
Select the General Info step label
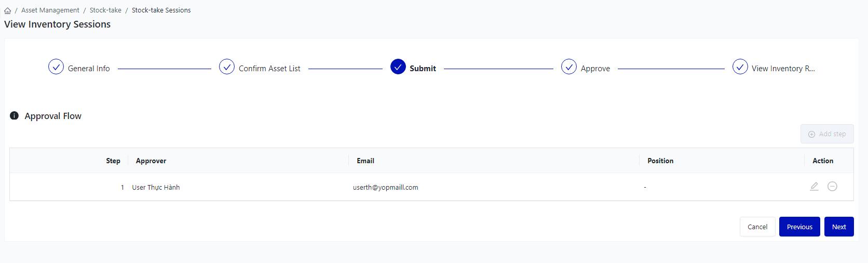tap(89, 69)
